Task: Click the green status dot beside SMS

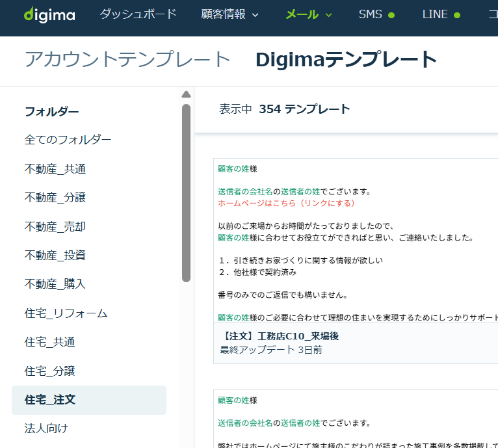Action: [x=391, y=15]
